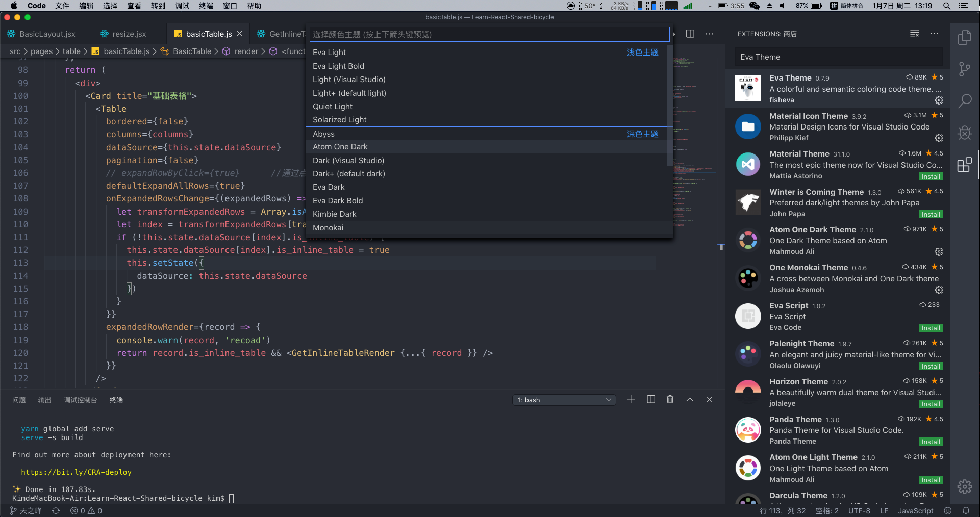The width and height of the screenshot is (980, 517).
Task: Open the https://bit.ly/CRA-deploy link in terminal
Action: tap(76, 472)
